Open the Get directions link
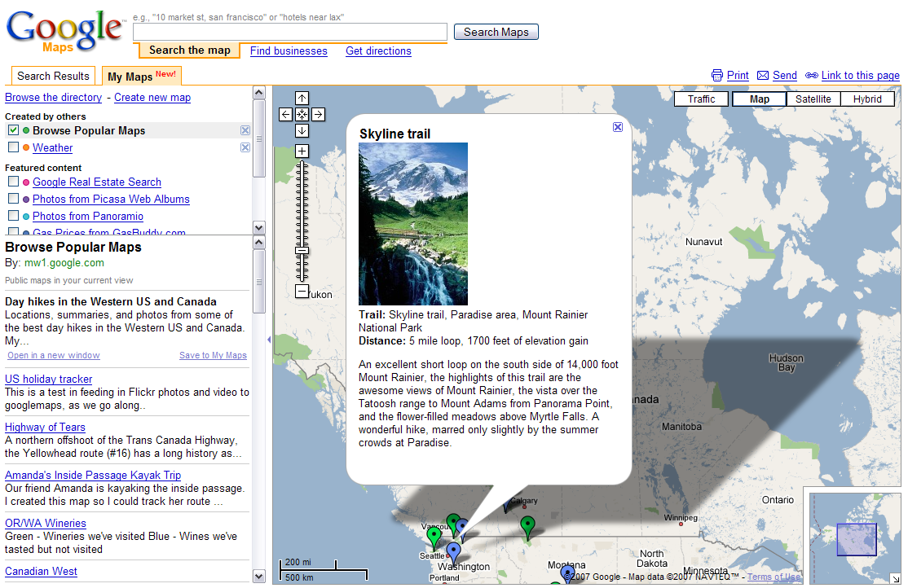The width and height of the screenshot is (908, 588). click(378, 51)
